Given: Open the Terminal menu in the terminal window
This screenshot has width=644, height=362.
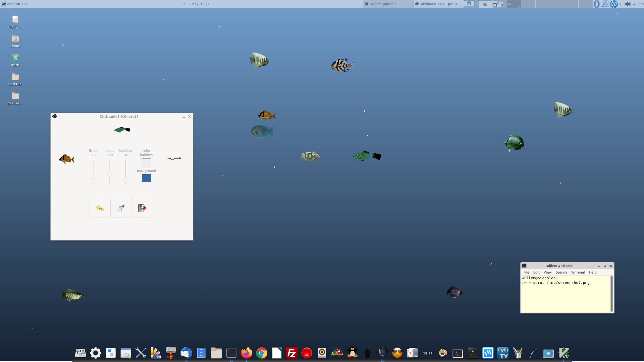Looking at the screenshot, I should click(578, 272).
